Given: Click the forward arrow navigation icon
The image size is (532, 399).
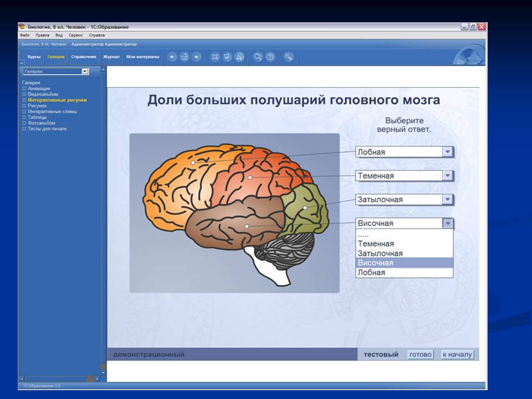Looking at the screenshot, I should coord(196,57).
